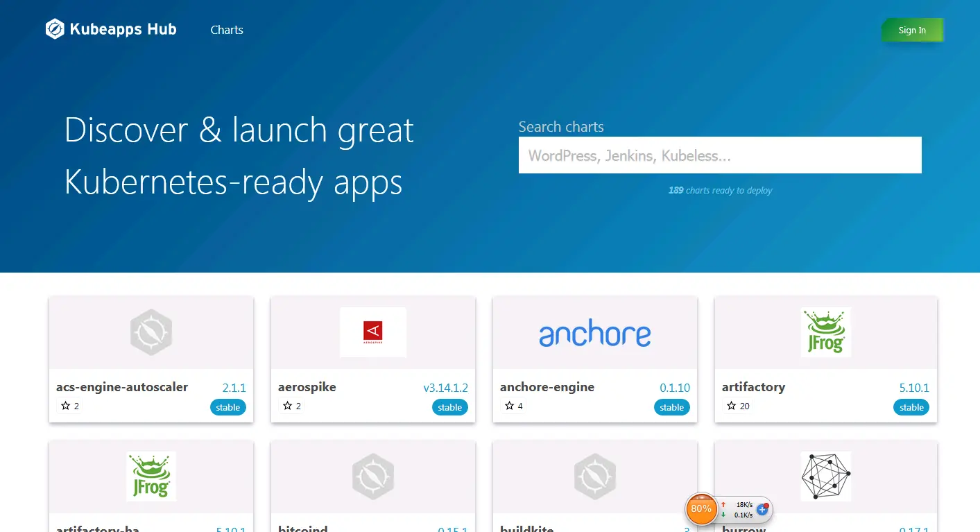Click the Kubeapps Hub hexagon logo icon
980x532 pixels.
pyautogui.click(x=55, y=29)
